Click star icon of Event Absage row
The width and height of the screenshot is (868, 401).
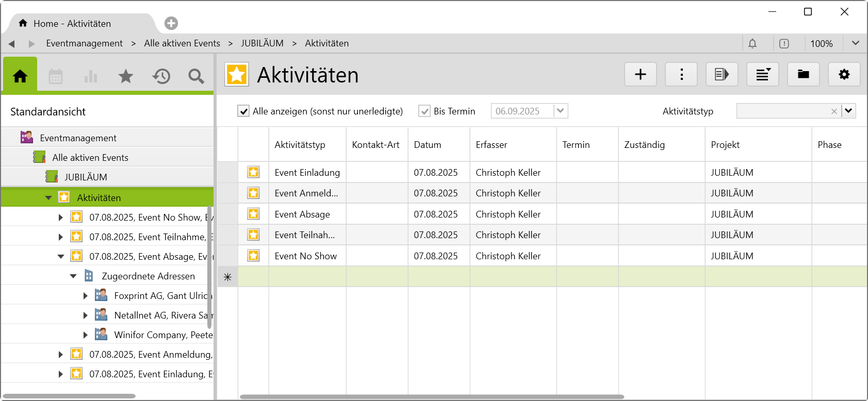click(253, 213)
